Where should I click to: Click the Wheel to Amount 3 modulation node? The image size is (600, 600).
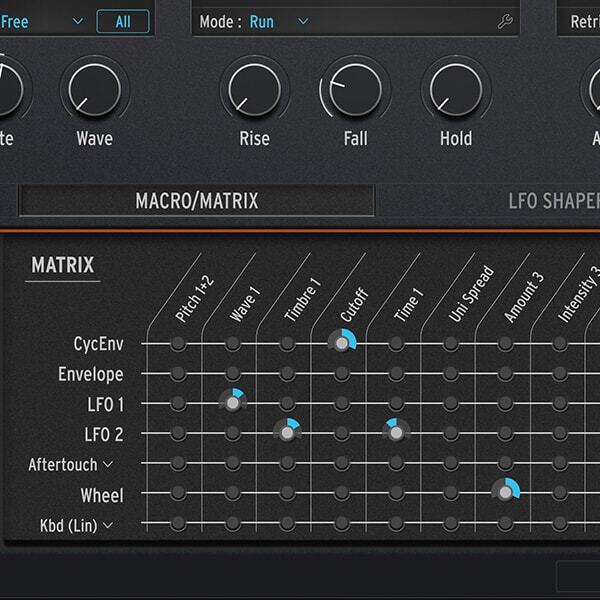click(506, 493)
